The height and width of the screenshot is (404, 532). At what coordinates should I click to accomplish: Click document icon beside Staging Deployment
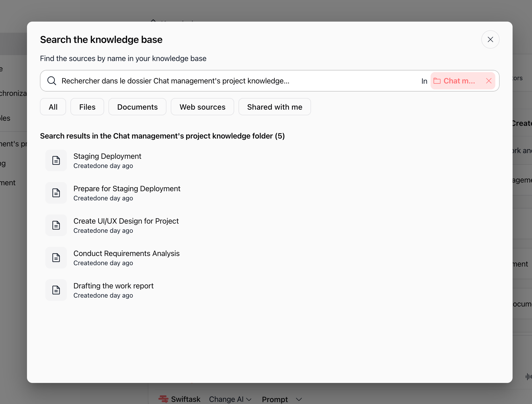point(56,160)
